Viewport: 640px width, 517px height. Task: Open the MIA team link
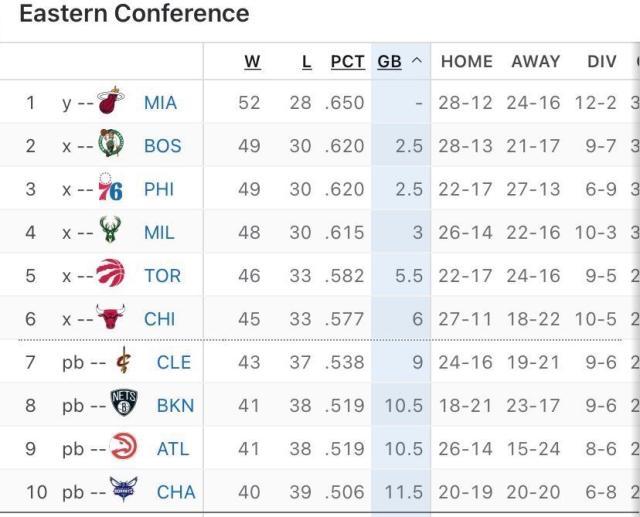point(160,103)
